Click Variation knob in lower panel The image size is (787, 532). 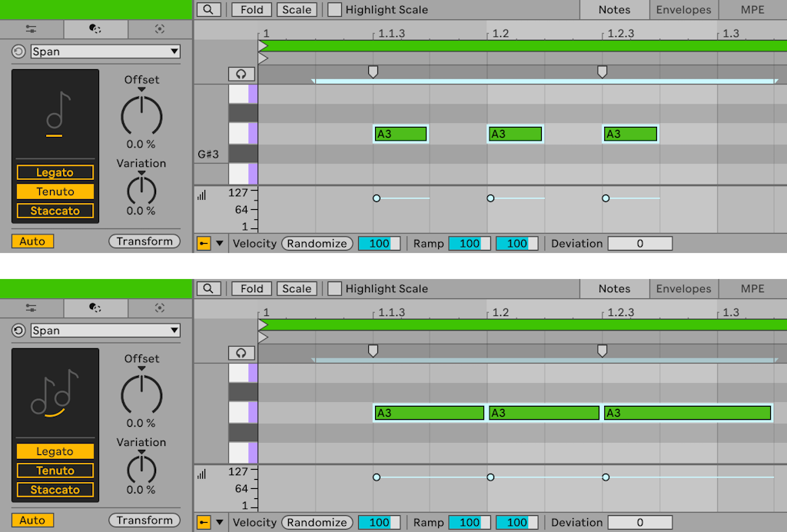141,470
